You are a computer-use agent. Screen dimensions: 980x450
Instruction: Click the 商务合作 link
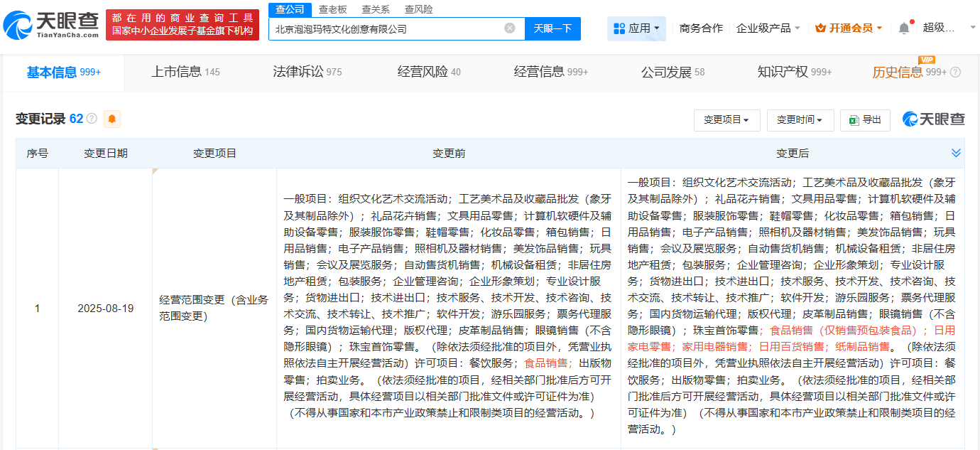click(700, 27)
